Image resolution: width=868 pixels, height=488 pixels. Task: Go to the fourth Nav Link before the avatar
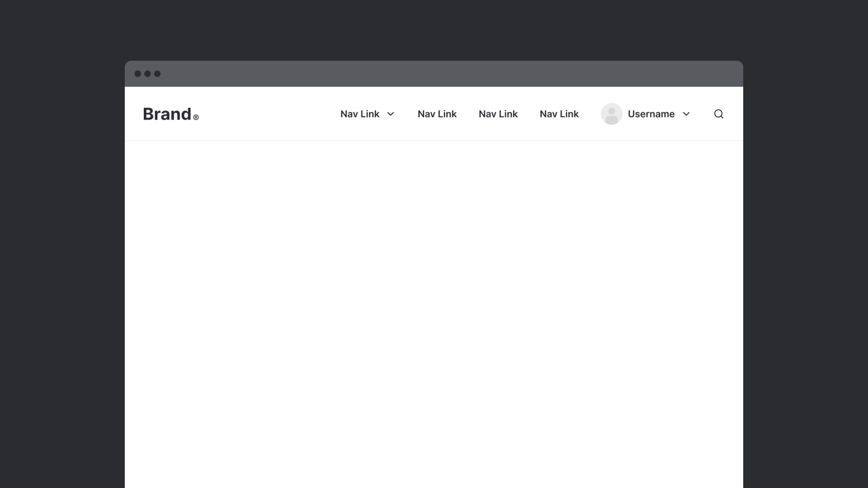559,114
